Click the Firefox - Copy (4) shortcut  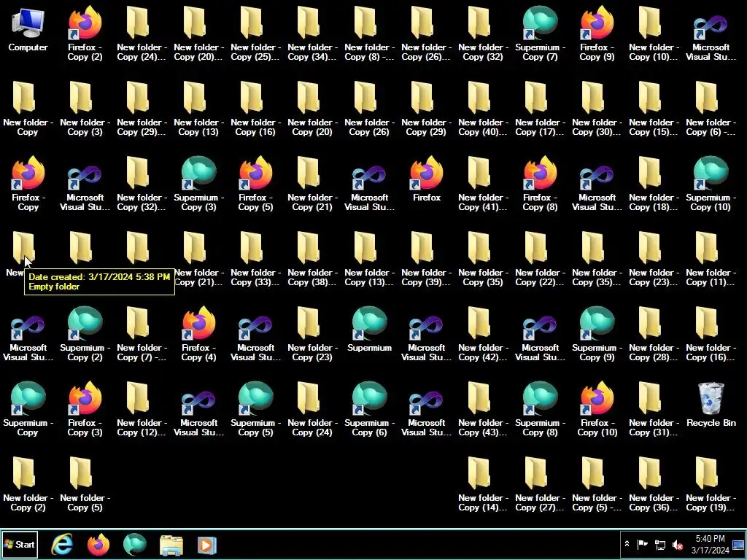pos(198,335)
